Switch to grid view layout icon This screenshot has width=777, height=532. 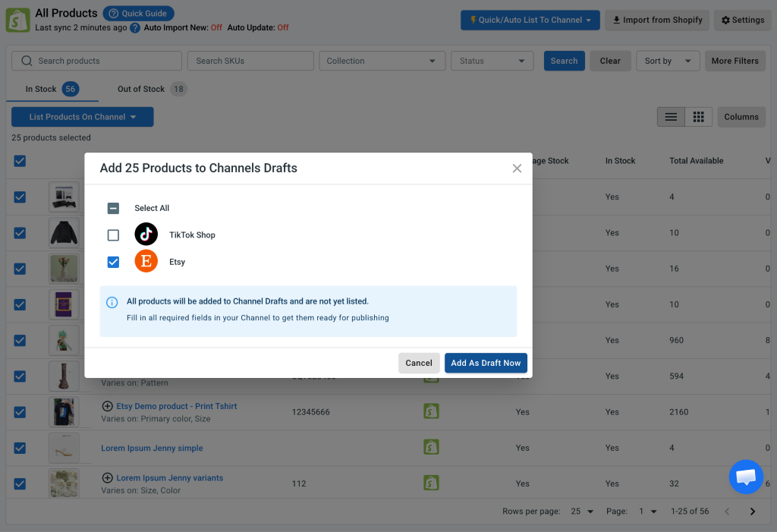698,117
